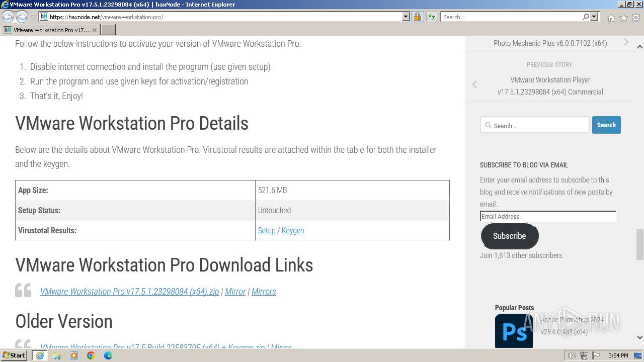Launch Google Chrome from taskbar
644x362 pixels.
point(91,355)
